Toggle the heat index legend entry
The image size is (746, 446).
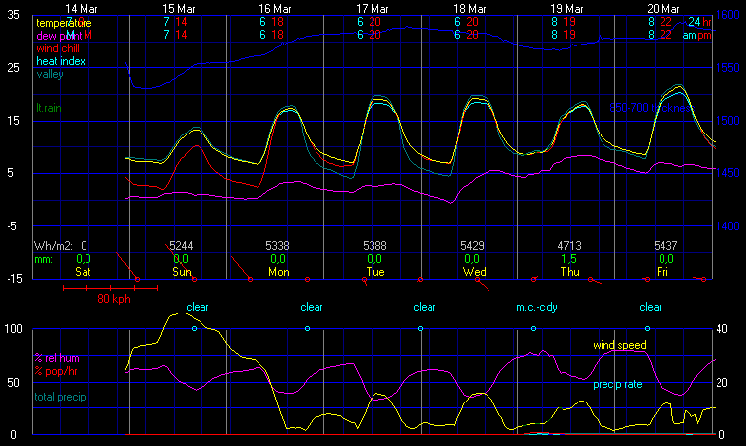[63, 61]
